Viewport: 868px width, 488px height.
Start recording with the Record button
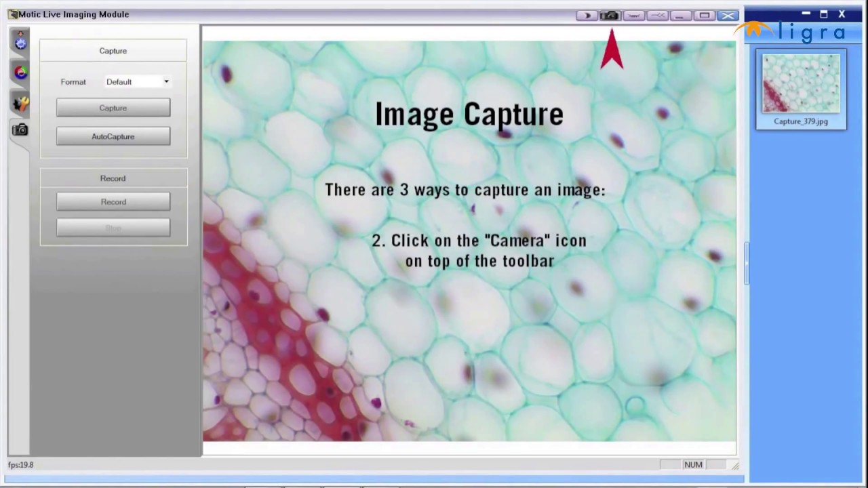click(x=113, y=202)
